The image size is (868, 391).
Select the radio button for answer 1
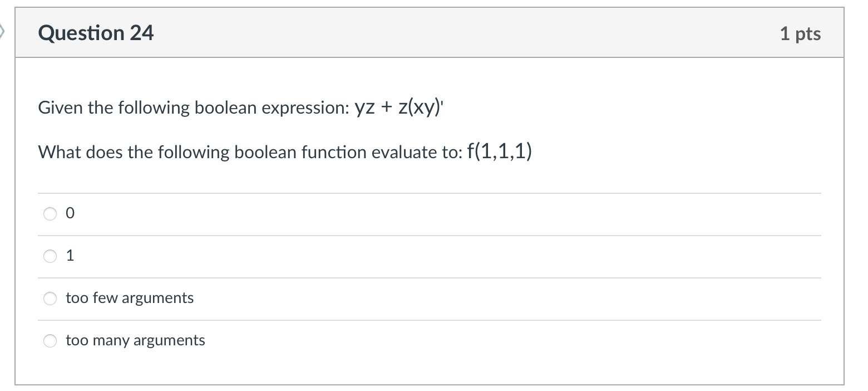click(51, 256)
